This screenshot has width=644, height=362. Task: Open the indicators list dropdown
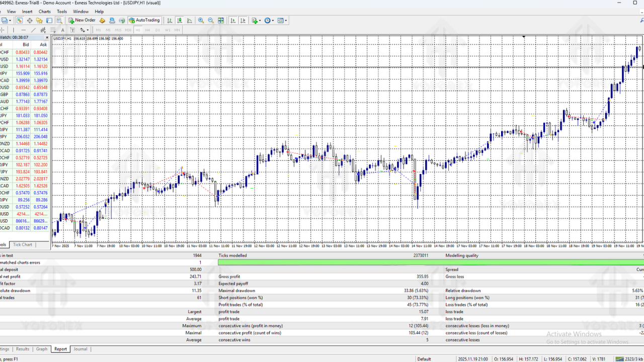point(256,21)
